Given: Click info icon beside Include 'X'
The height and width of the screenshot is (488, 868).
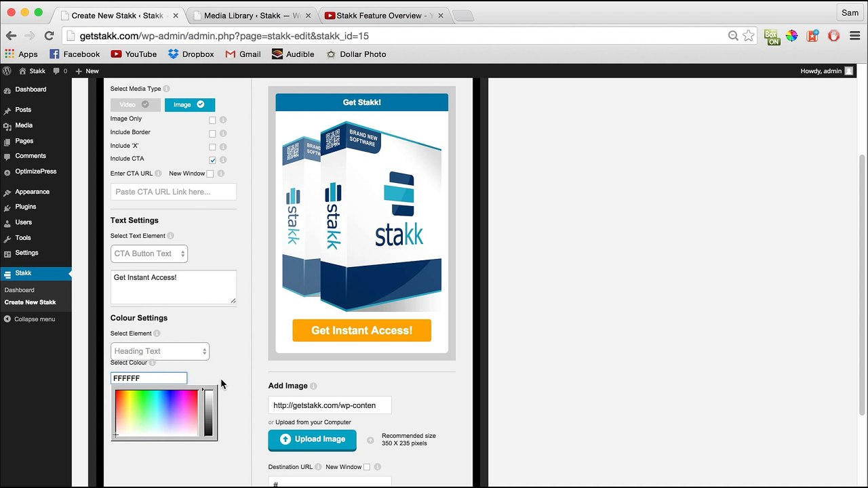Looking at the screenshot, I should [x=223, y=147].
